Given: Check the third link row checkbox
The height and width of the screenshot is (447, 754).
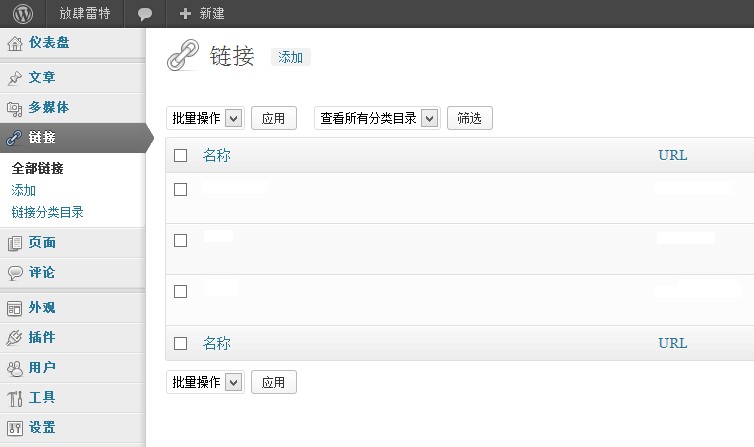Looking at the screenshot, I should (180, 291).
